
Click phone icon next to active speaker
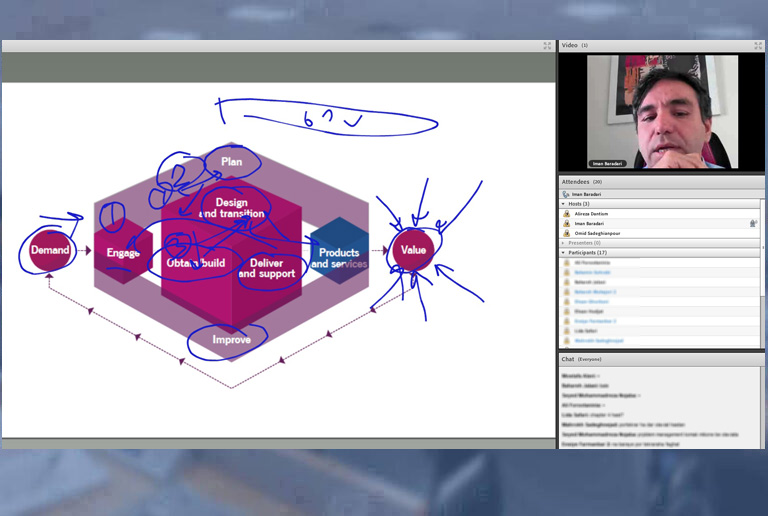tap(566, 194)
